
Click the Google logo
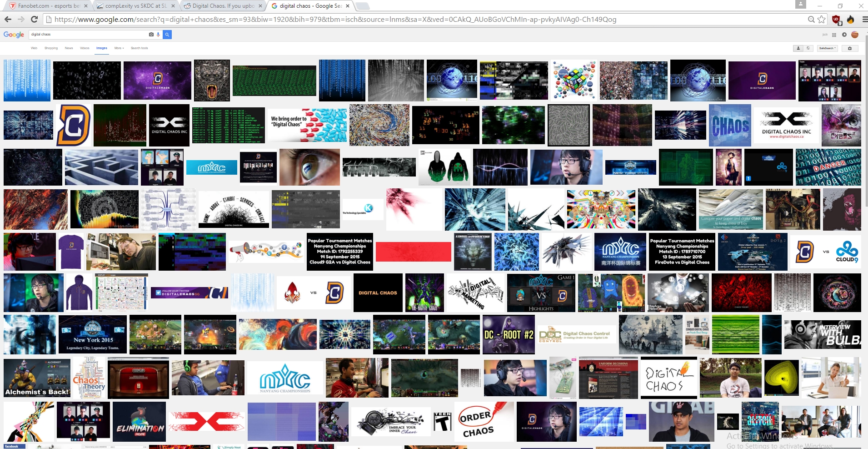pyautogui.click(x=14, y=35)
